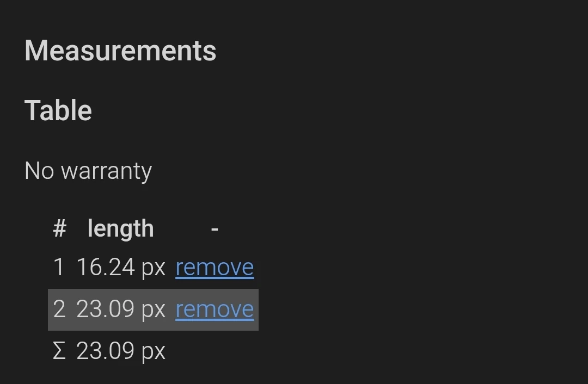Click the px unit in highlighted row
588x384 pixels.
coord(153,310)
